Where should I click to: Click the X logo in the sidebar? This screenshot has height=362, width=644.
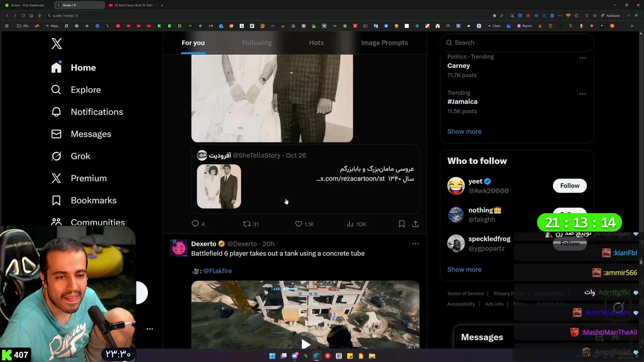[56, 44]
